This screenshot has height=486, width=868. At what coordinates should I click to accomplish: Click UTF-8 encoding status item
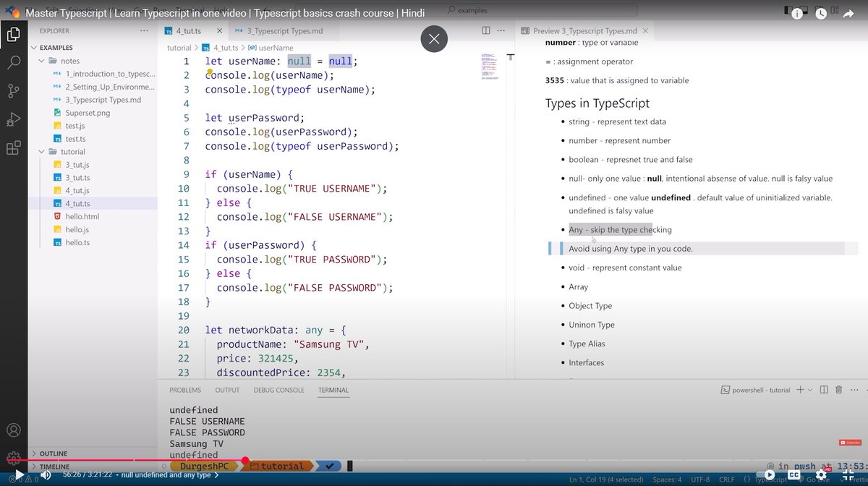point(700,479)
